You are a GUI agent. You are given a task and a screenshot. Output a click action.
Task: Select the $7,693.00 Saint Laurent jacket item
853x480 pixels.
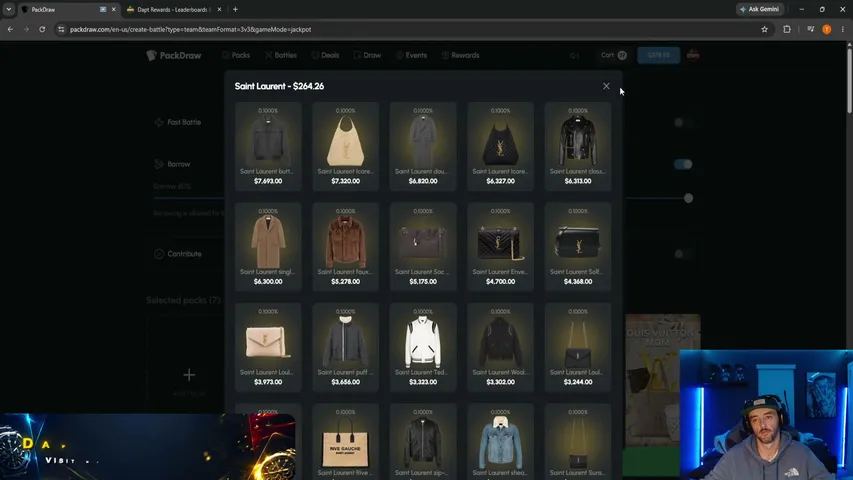268,146
